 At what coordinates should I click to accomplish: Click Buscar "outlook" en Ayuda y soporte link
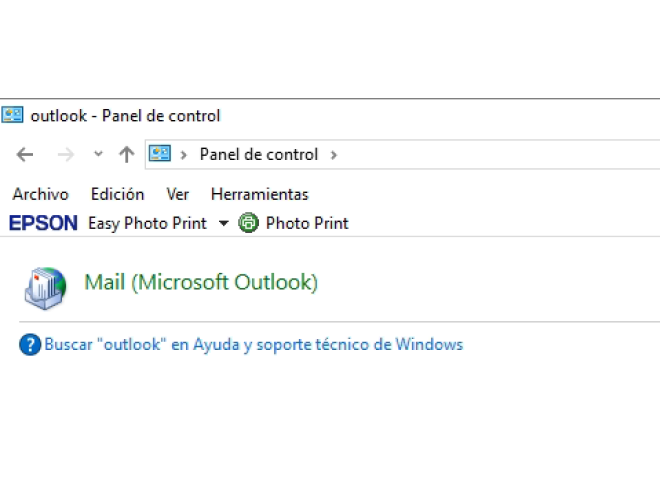[254, 345]
